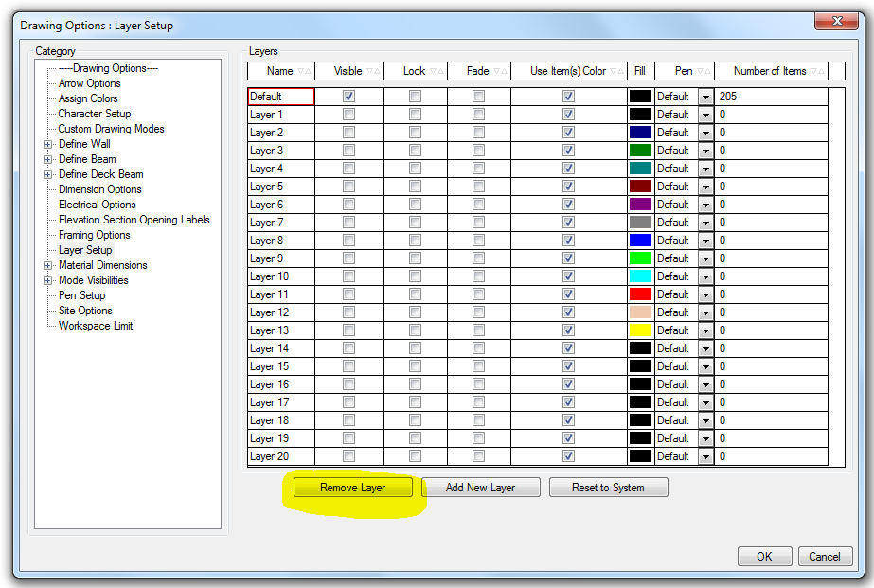Click the Reset to System button
The image size is (874, 588).
pos(608,488)
